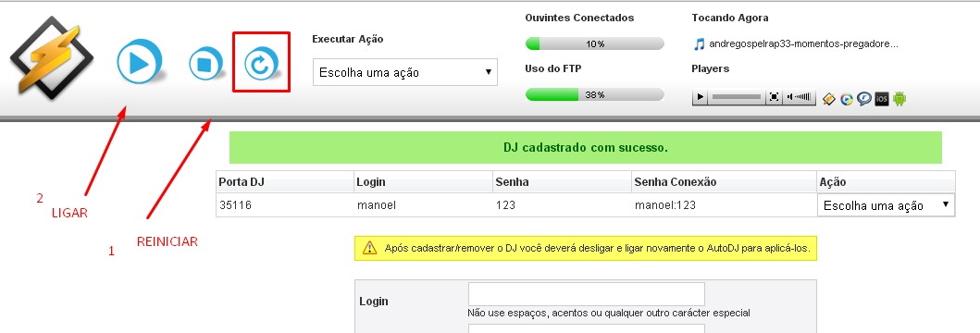980x333 pixels.
Task: Click the now playing song title
Action: pos(803,44)
